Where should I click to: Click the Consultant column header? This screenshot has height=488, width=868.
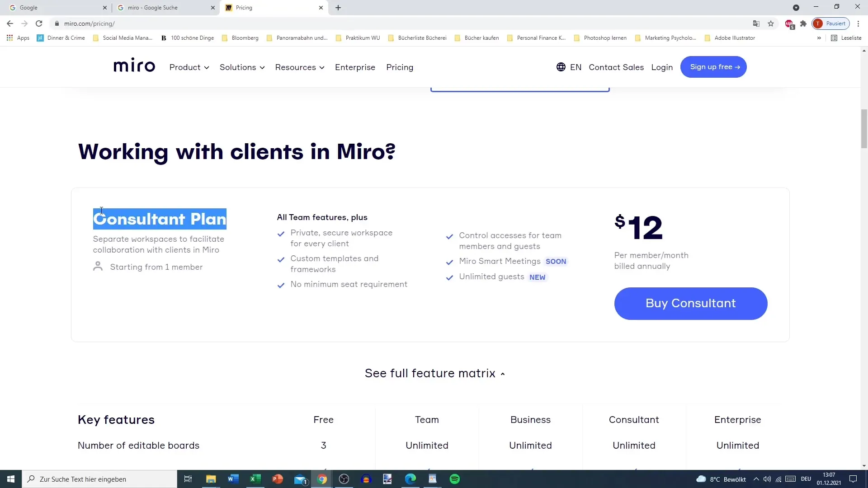(634, 420)
